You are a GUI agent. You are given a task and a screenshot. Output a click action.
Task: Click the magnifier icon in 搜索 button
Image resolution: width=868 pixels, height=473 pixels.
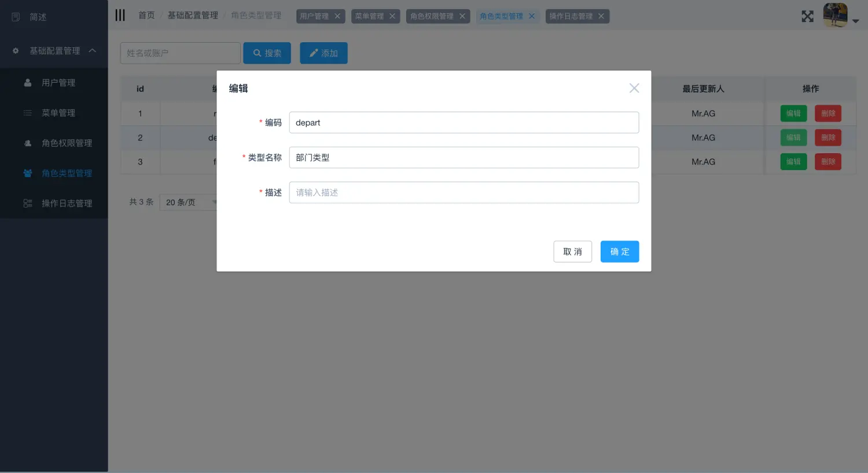(x=257, y=53)
